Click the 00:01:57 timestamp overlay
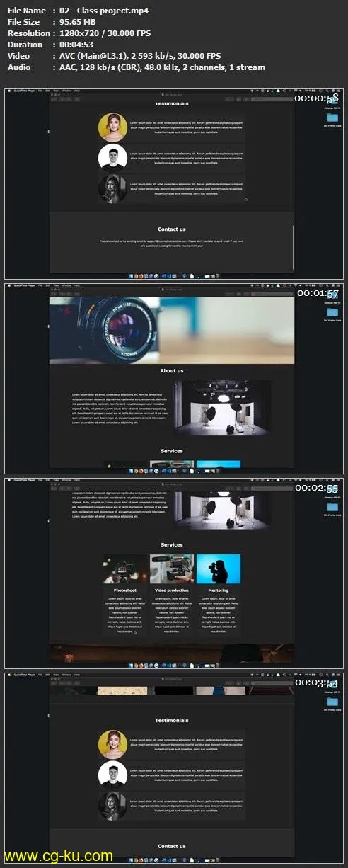This screenshot has height=868, width=348. click(x=317, y=294)
